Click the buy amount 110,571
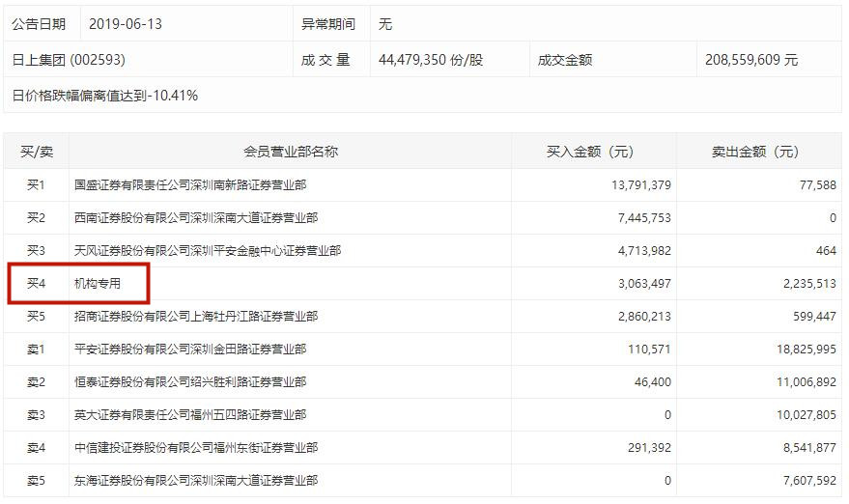Viewport: 849px width, 504px height. pos(649,350)
